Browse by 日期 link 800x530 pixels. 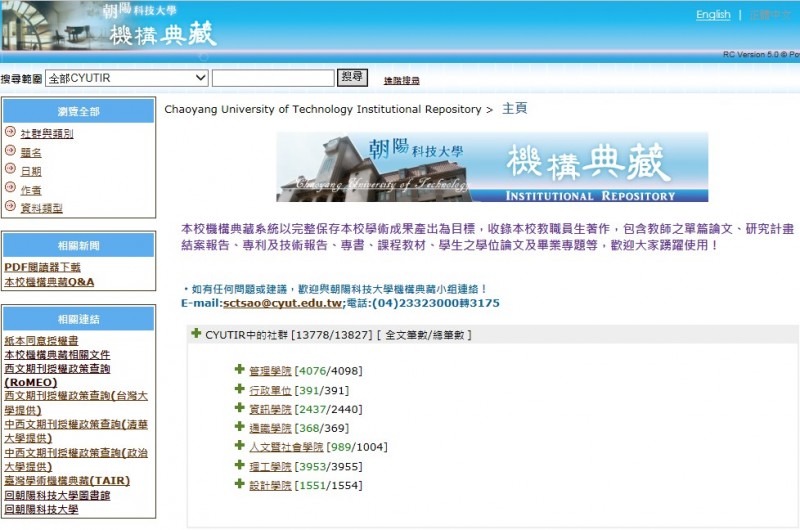[x=31, y=171]
